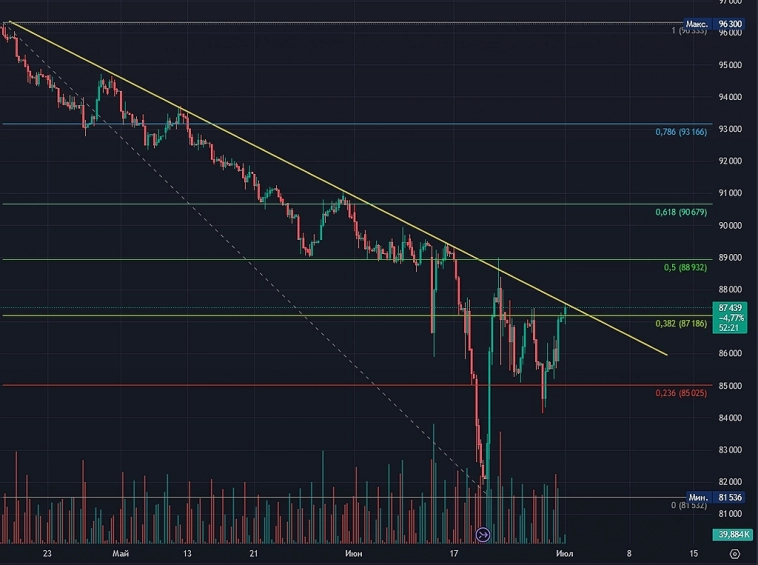758x565 pixels.
Task: Click the 1 (96 333) Fibonacci top label
Action: [x=689, y=31]
